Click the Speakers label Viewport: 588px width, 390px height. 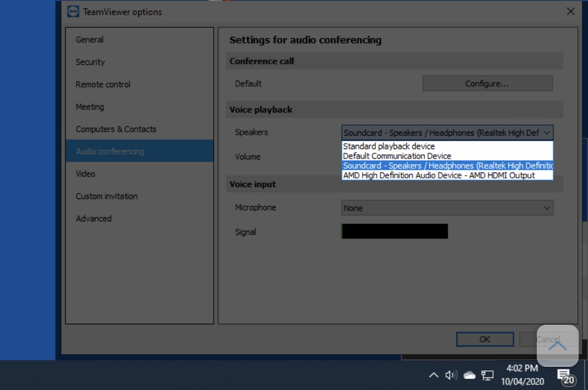pos(251,132)
